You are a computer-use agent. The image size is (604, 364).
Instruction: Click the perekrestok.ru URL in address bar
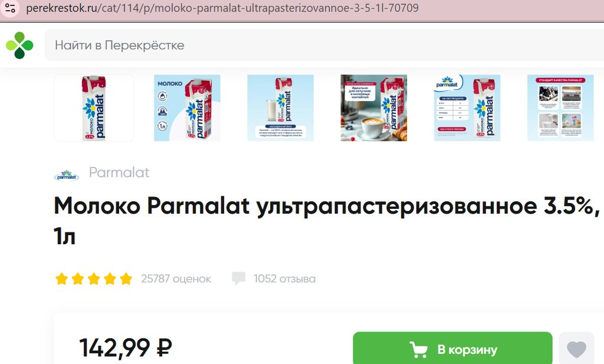[x=222, y=8]
